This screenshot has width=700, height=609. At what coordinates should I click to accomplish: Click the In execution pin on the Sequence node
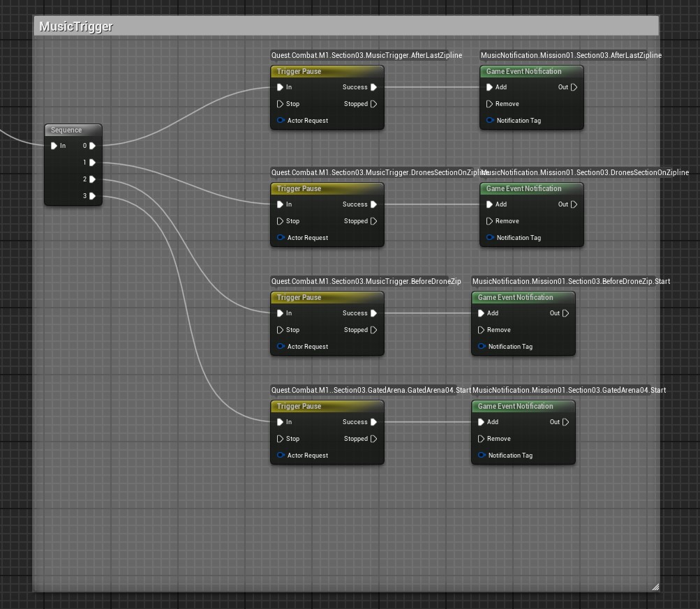point(54,146)
